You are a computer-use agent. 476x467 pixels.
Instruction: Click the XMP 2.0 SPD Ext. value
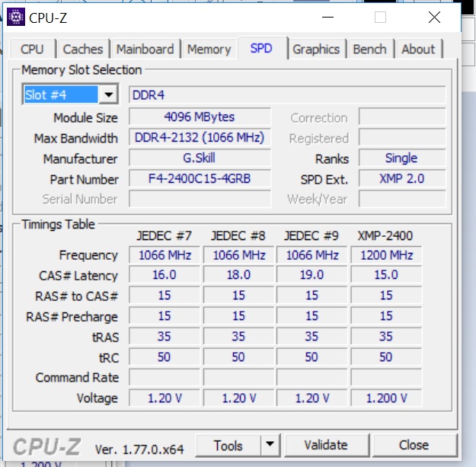pos(401,178)
